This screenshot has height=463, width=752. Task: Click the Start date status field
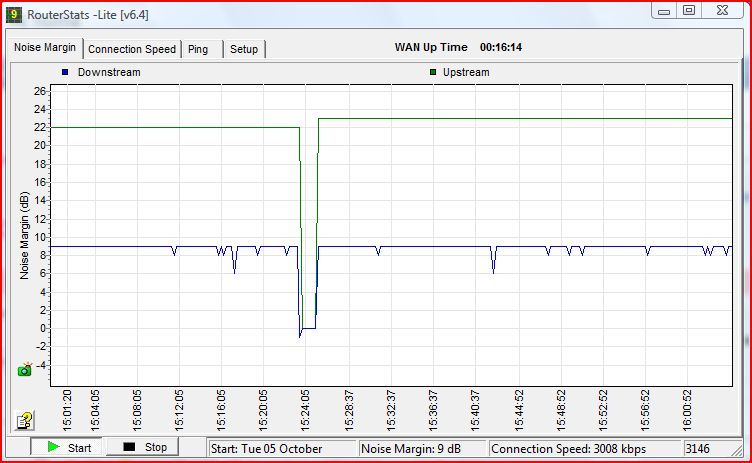tap(281, 448)
